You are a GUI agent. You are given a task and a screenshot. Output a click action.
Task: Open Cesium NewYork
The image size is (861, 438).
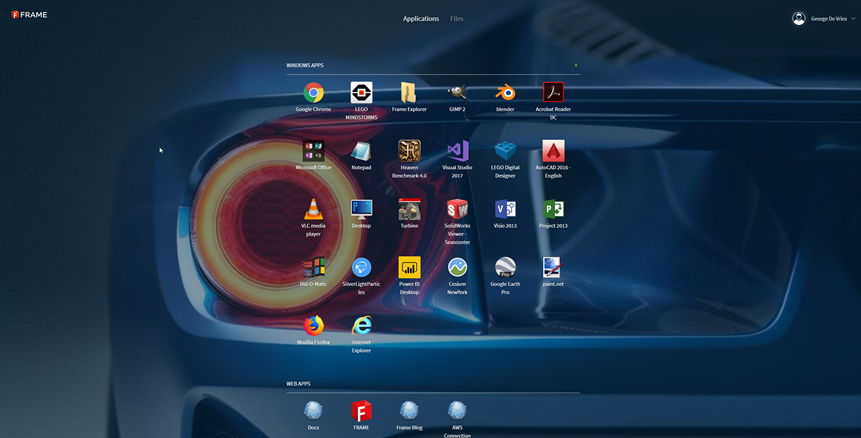click(x=457, y=268)
